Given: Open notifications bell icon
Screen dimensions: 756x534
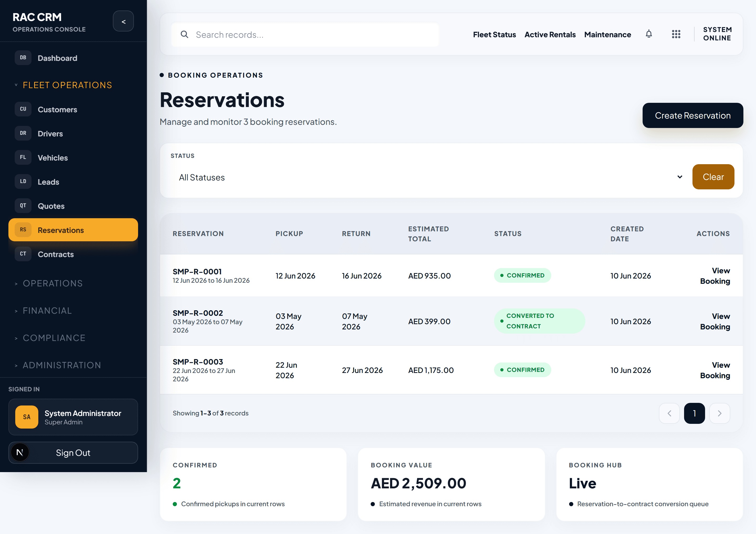Looking at the screenshot, I should point(649,34).
